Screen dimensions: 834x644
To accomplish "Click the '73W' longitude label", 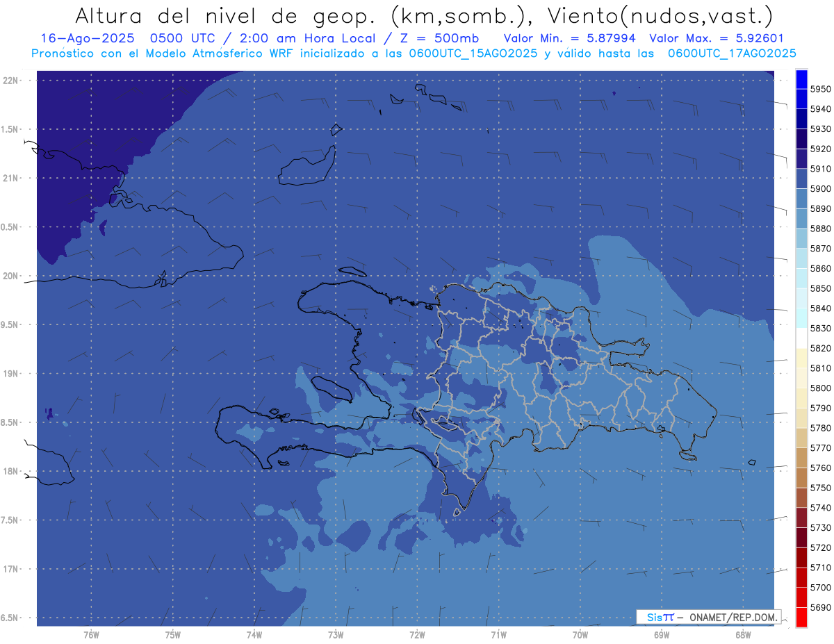I will click(336, 634).
